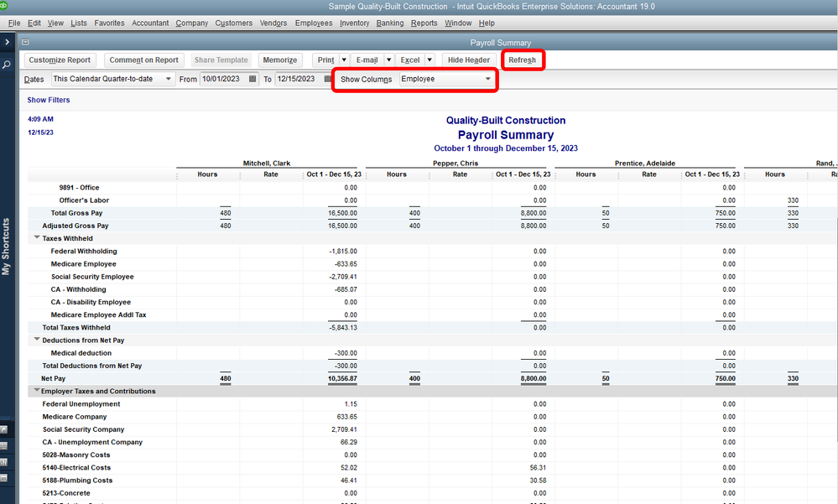The width and height of the screenshot is (838, 504).
Task: Select the Medical deduction row label
Action: (81, 353)
